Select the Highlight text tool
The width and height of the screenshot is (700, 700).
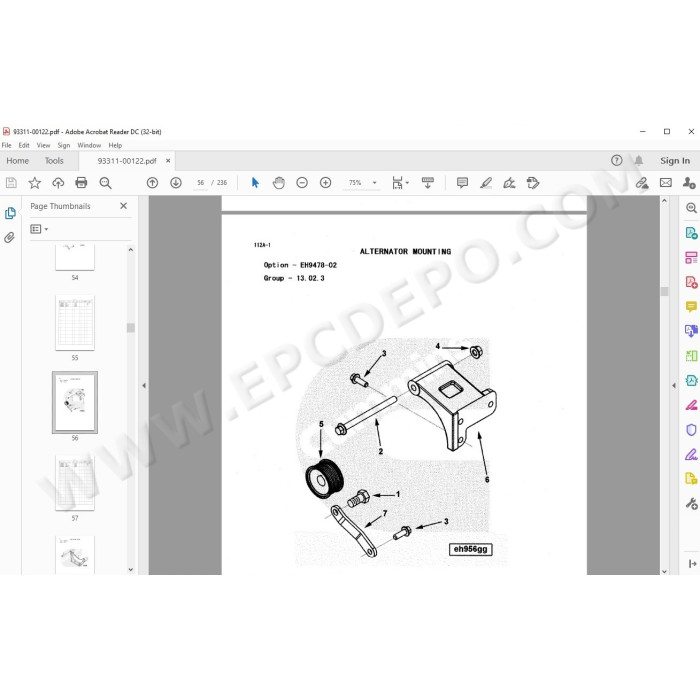(x=486, y=183)
